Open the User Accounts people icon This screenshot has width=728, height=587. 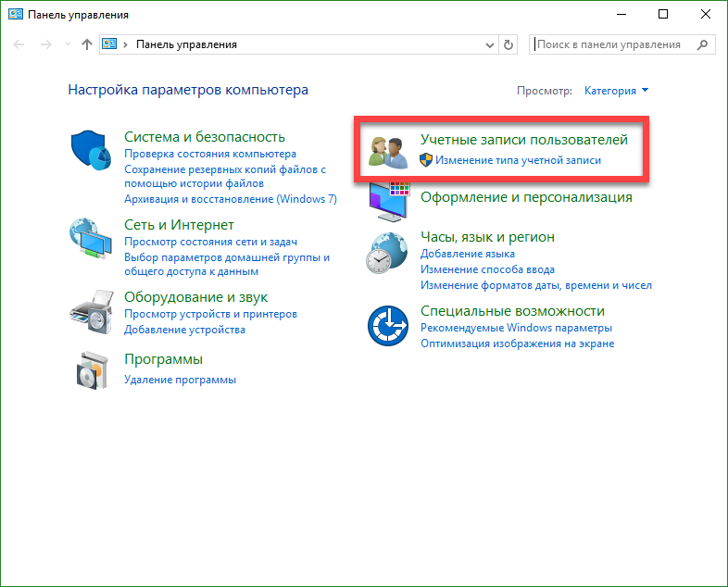tap(388, 153)
